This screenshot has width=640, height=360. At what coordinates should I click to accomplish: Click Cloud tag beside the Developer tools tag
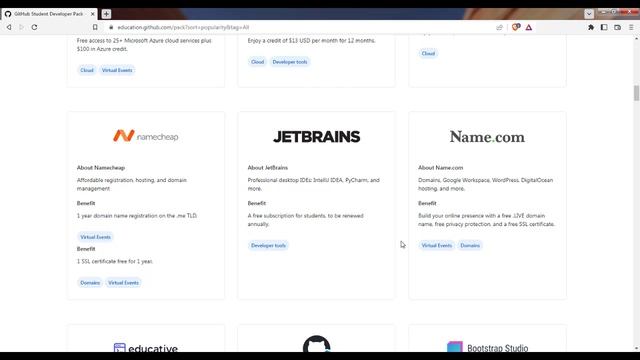click(x=258, y=62)
